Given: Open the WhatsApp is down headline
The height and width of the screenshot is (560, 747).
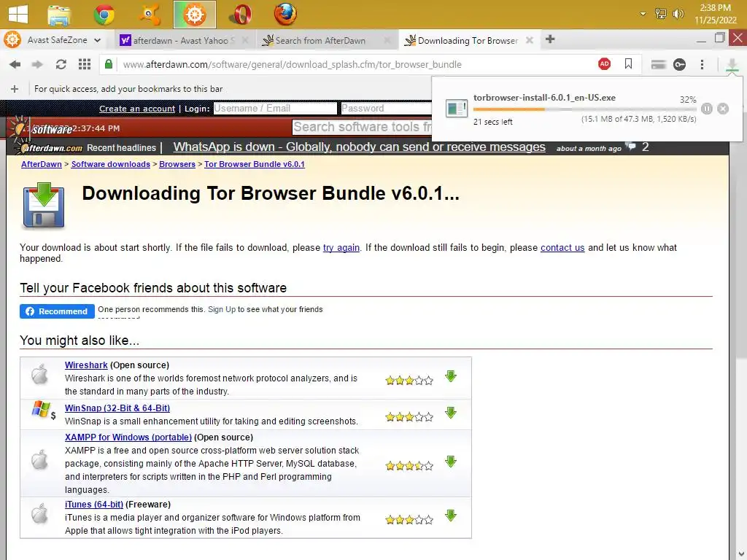Looking at the screenshot, I should [359, 147].
